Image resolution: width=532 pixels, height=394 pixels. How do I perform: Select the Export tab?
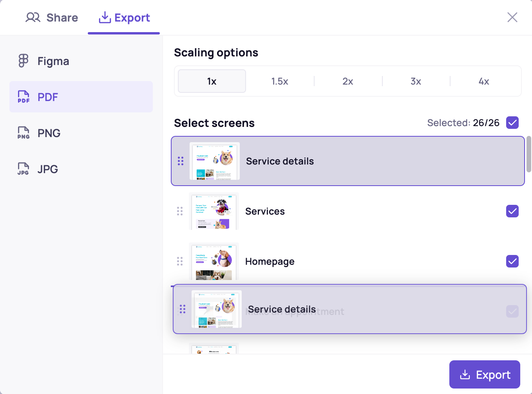point(124,18)
